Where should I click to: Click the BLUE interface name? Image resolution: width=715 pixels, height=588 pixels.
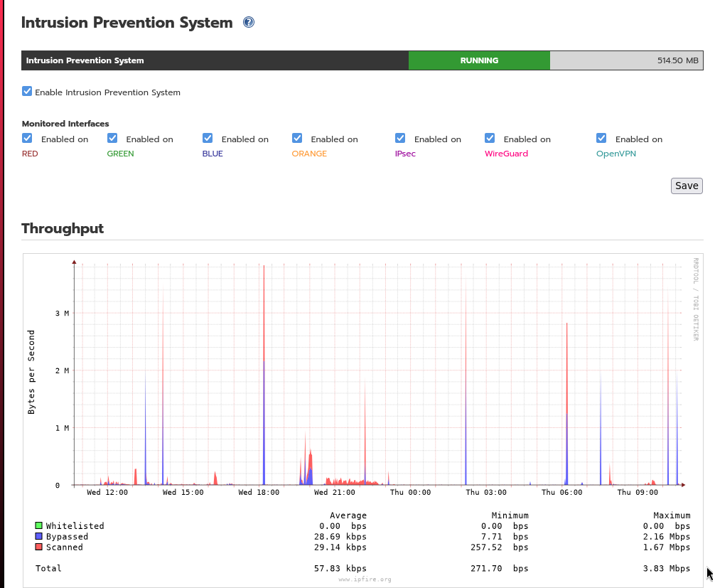pyautogui.click(x=213, y=154)
